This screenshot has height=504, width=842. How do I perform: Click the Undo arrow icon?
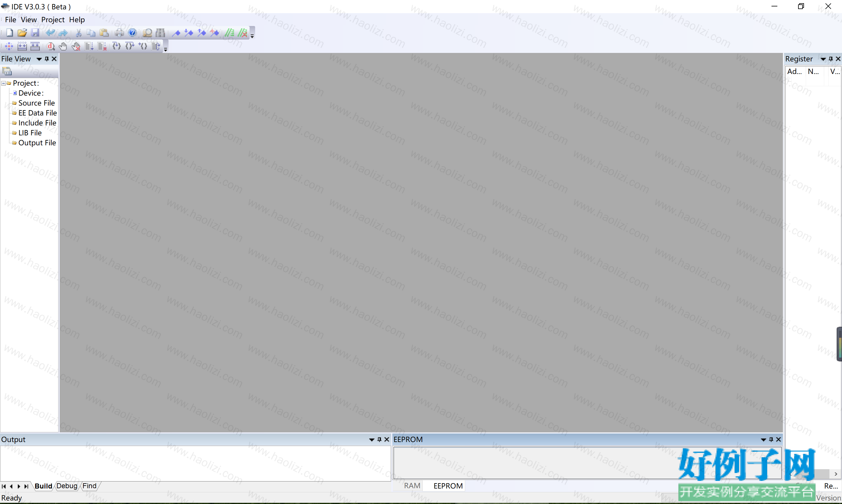click(x=50, y=33)
